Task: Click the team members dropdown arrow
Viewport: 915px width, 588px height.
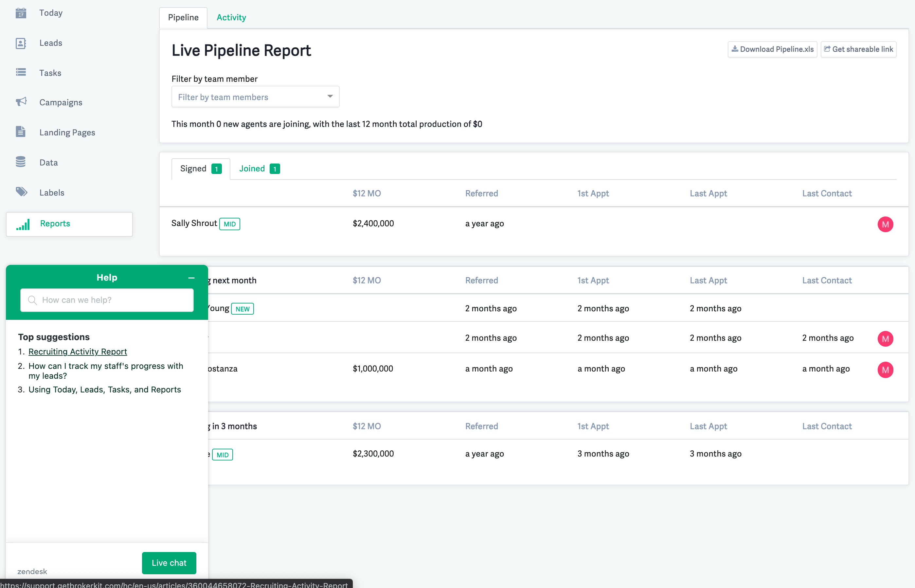Action: (x=330, y=96)
